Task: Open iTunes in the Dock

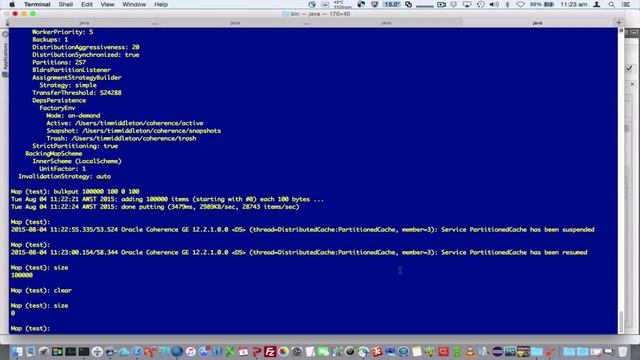Action: pos(191,351)
